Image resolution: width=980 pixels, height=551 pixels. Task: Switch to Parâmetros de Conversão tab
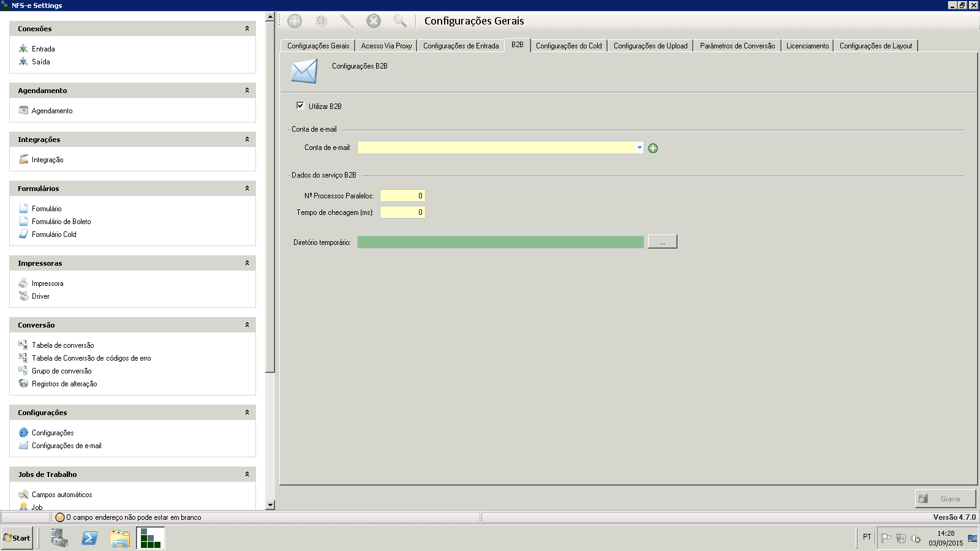pyautogui.click(x=737, y=46)
